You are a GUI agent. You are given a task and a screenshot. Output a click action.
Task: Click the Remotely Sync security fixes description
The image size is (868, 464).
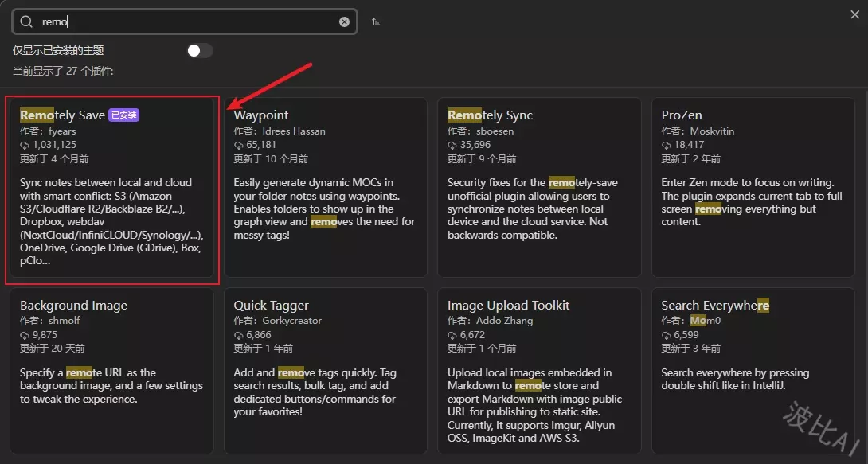point(533,209)
